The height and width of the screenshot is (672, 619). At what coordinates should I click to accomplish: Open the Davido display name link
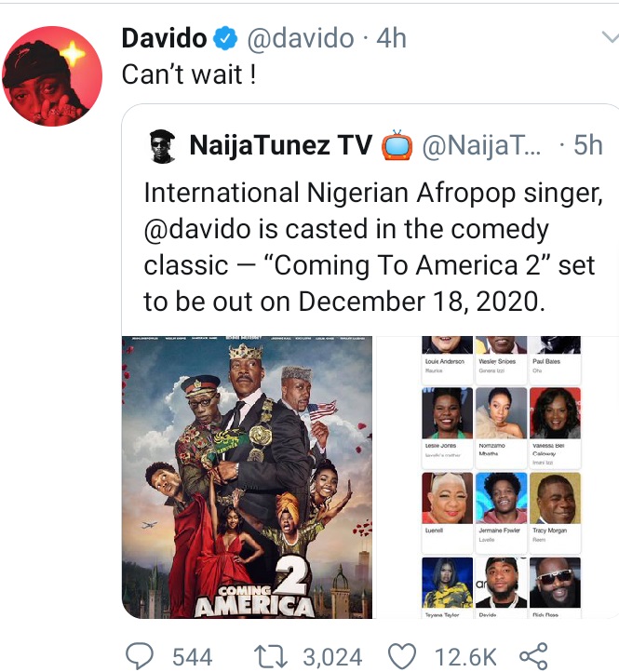(165, 39)
